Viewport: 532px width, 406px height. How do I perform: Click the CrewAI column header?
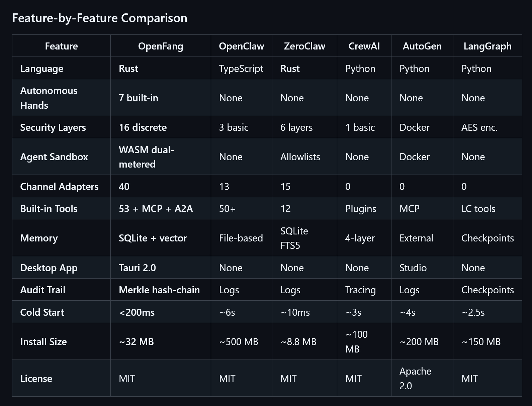click(x=364, y=46)
